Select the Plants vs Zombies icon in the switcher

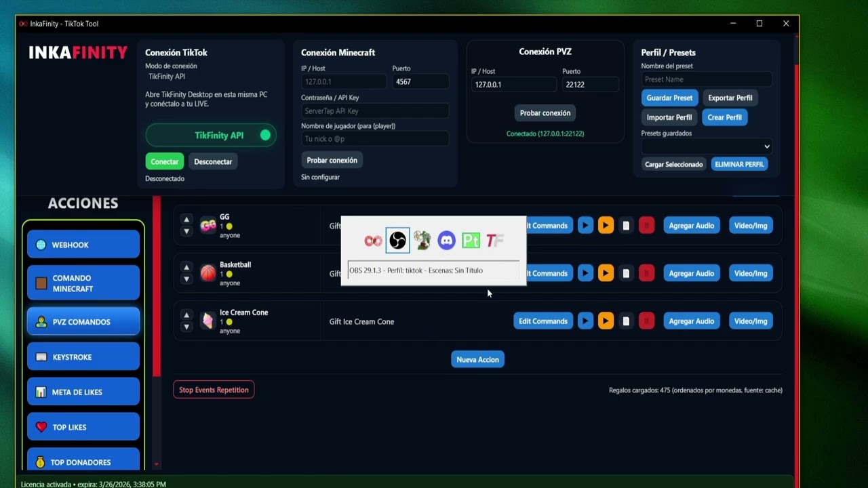tap(422, 240)
